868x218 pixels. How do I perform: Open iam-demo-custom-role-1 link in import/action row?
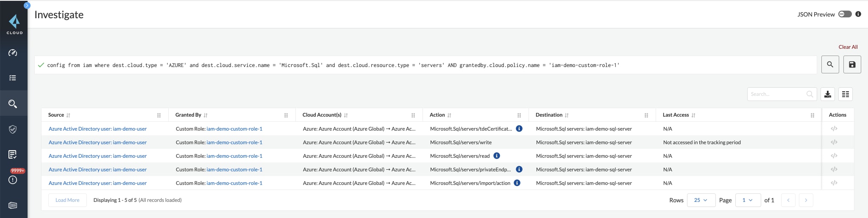[234, 183]
